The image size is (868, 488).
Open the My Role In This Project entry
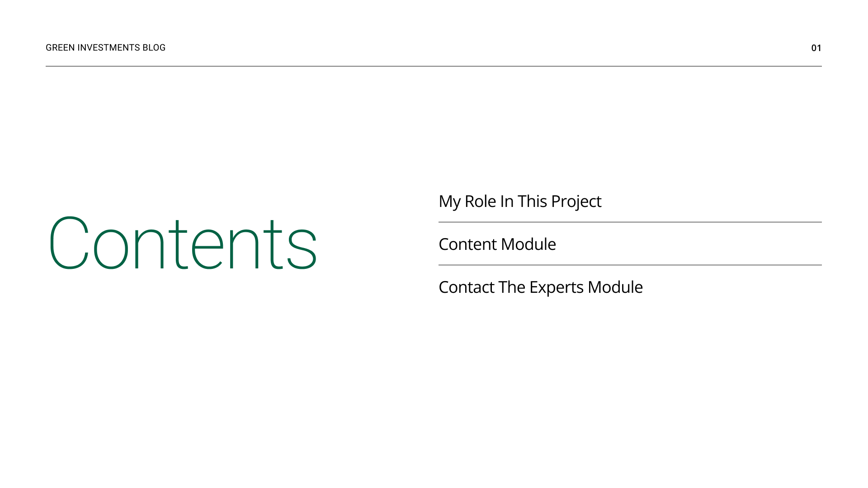(520, 202)
